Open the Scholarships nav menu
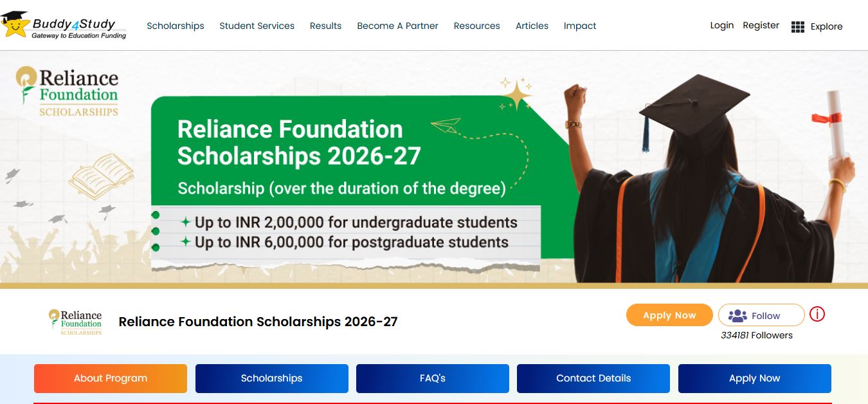This screenshot has height=404, width=868. pos(176,26)
